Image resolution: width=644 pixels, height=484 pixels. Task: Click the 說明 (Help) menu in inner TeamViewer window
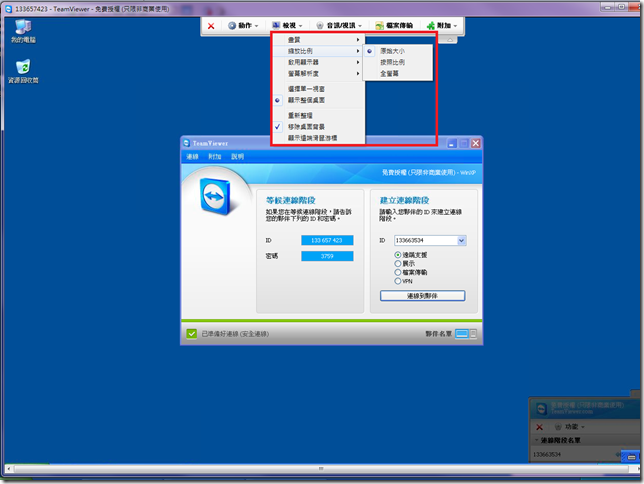(x=237, y=157)
